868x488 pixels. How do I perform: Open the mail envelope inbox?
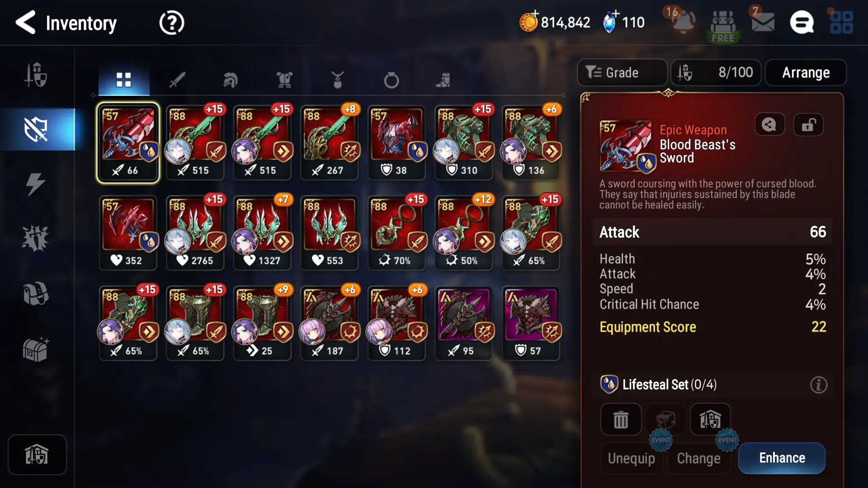click(763, 22)
